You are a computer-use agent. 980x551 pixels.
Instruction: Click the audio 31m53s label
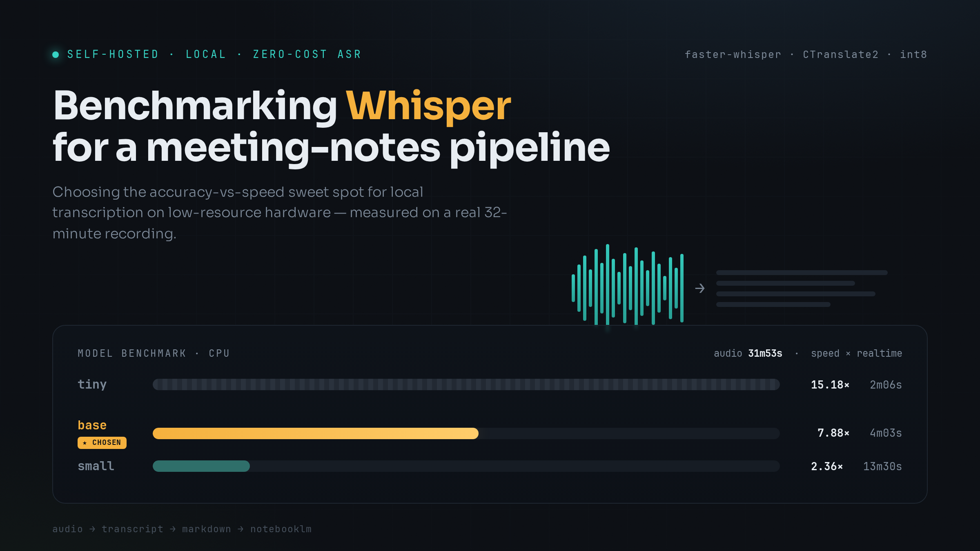pos(748,353)
